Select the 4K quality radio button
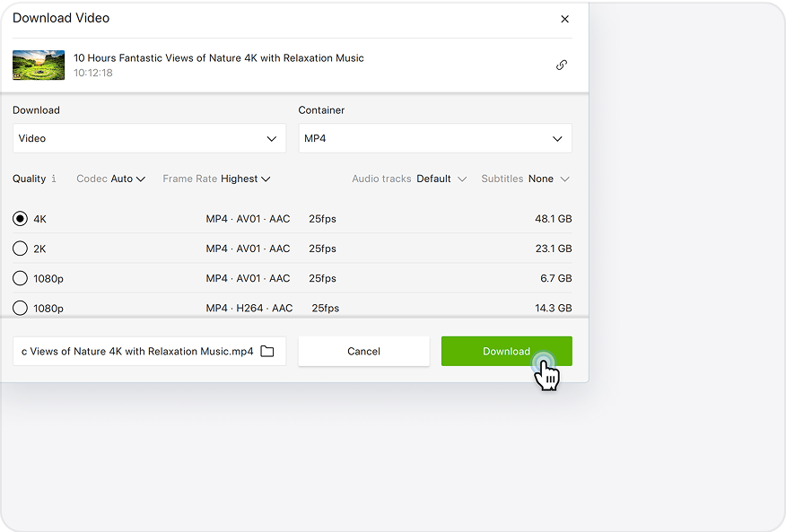This screenshot has height=532, width=786. pyautogui.click(x=20, y=219)
